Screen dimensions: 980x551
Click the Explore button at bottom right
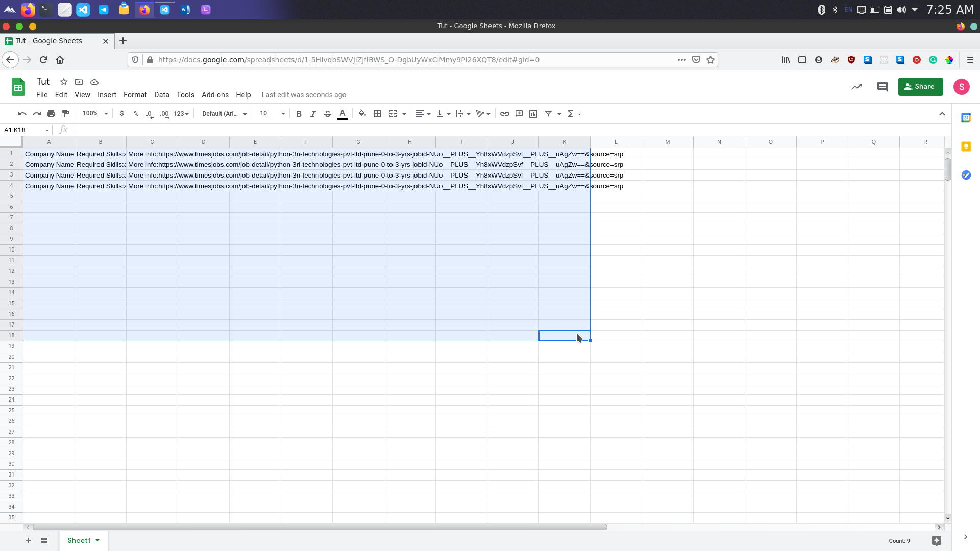[936, 541]
